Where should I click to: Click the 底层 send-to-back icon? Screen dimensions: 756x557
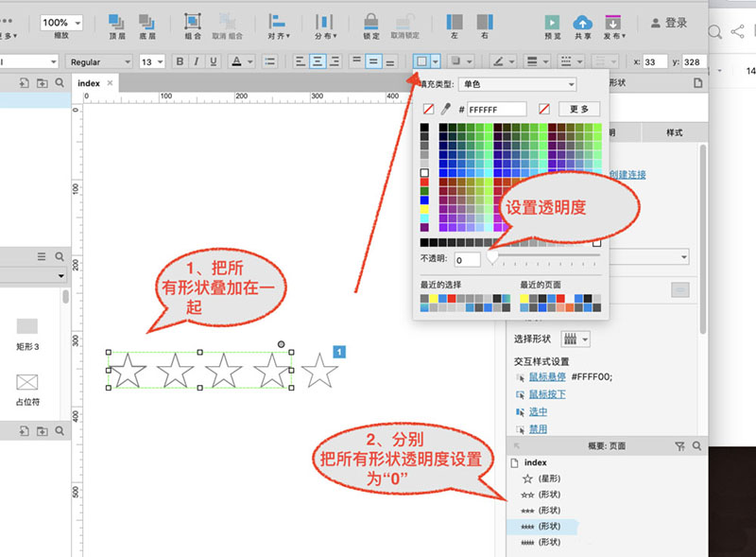click(146, 22)
